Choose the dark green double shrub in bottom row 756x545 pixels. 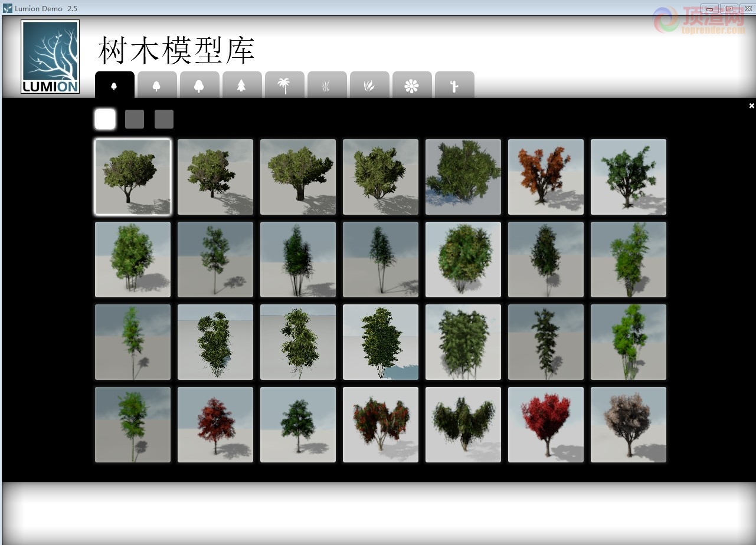463,425
